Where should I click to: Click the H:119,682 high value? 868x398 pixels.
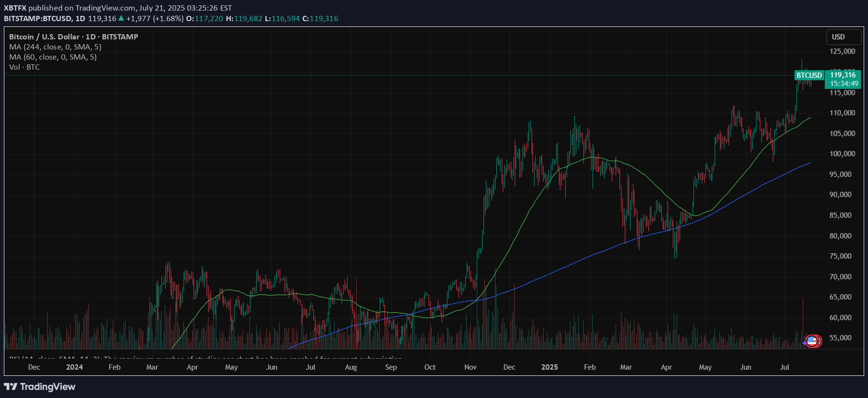pyautogui.click(x=244, y=19)
